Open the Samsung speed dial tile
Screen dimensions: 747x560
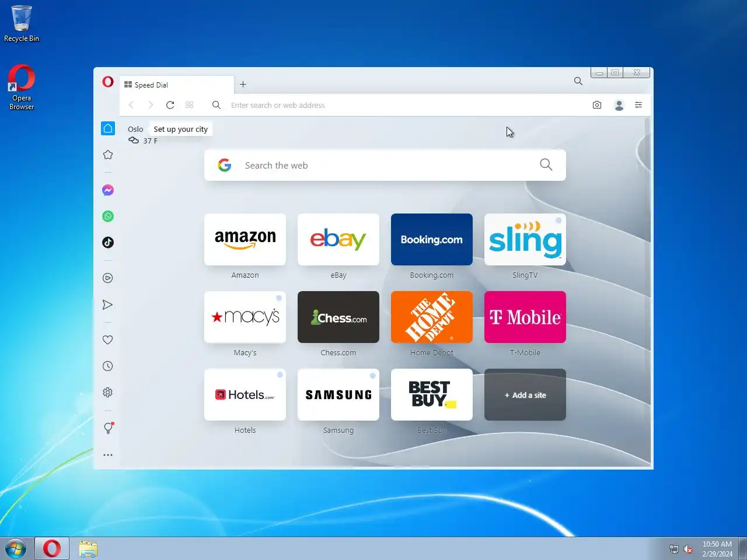(x=338, y=394)
